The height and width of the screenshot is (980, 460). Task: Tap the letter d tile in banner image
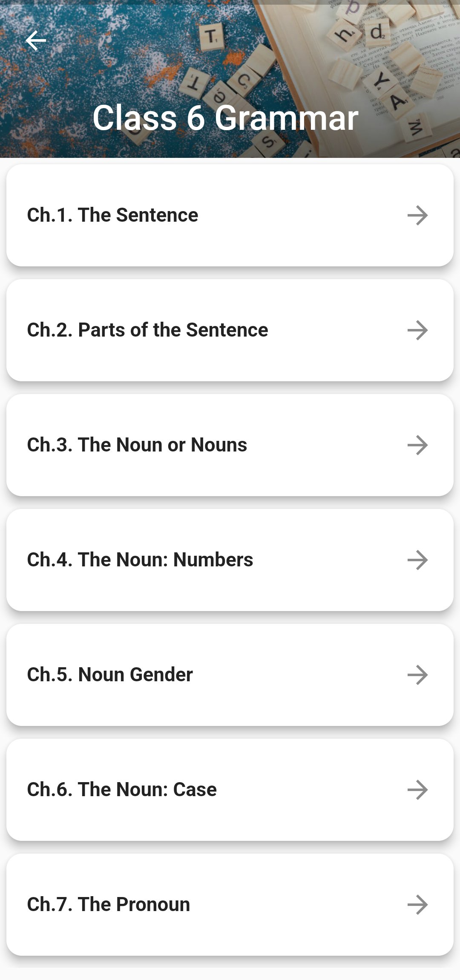(x=377, y=32)
